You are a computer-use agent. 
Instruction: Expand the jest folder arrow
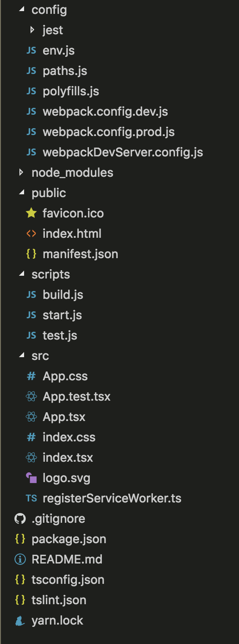pyautogui.click(x=32, y=30)
